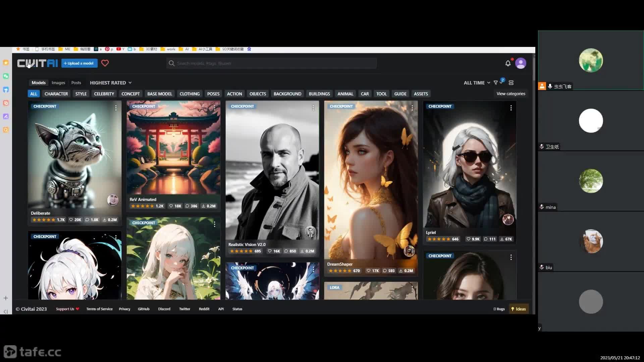Filter by the OBJECTS category
The image size is (644, 362).
(x=258, y=94)
